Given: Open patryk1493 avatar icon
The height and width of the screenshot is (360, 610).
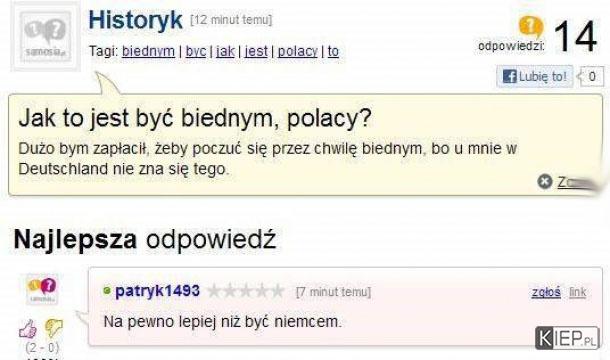Looking at the screenshot, I should 42,289.
